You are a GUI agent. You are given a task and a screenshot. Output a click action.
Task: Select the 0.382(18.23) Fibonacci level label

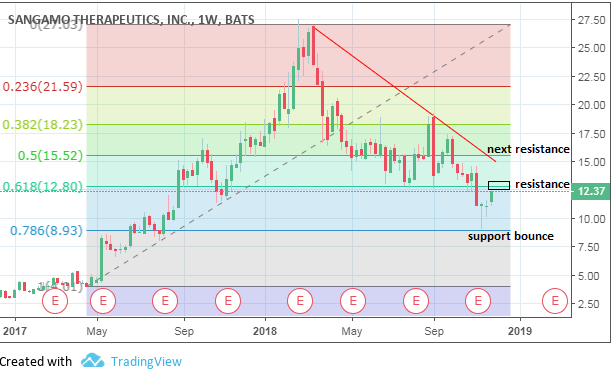[42, 125]
